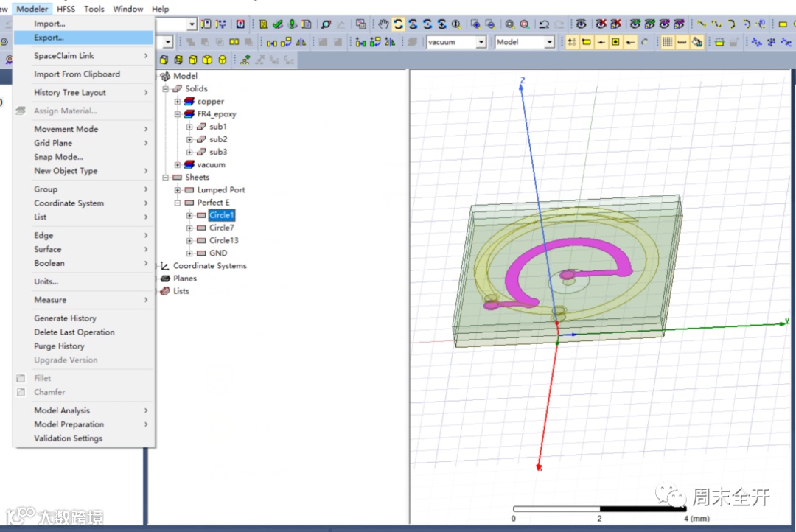Screen dimensions: 796x532
Task: Collapse the Solids tree node
Action: point(166,89)
